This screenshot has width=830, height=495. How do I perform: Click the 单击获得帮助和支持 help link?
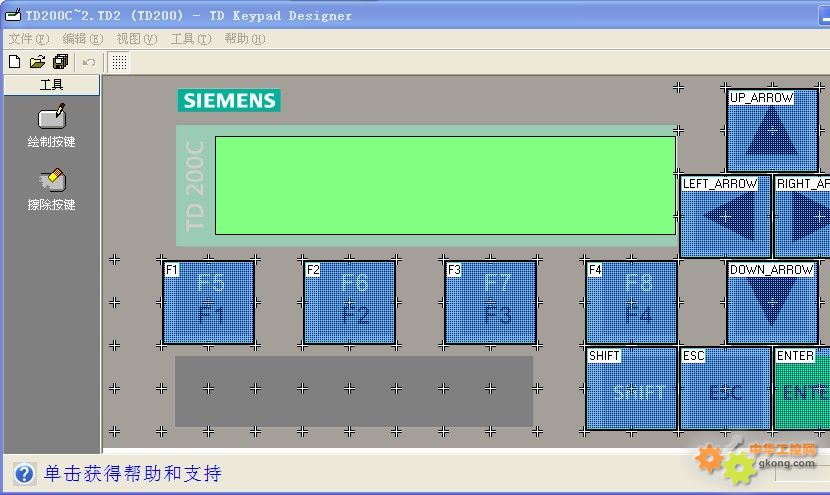click(132, 473)
